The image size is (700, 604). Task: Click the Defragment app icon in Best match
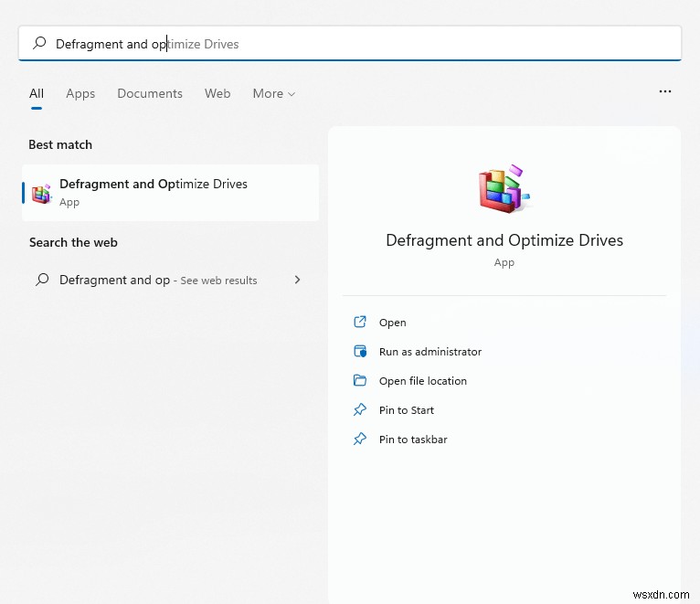[x=41, y=194]
